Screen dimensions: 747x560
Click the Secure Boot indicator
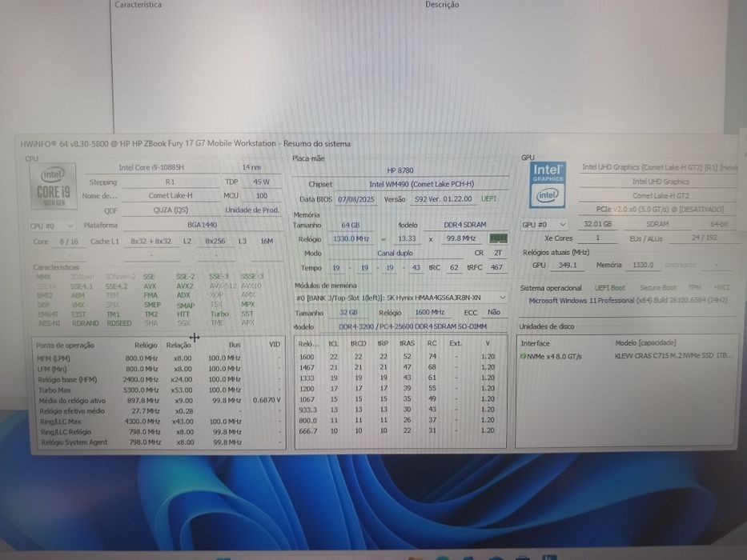click(x=657, y=288)
